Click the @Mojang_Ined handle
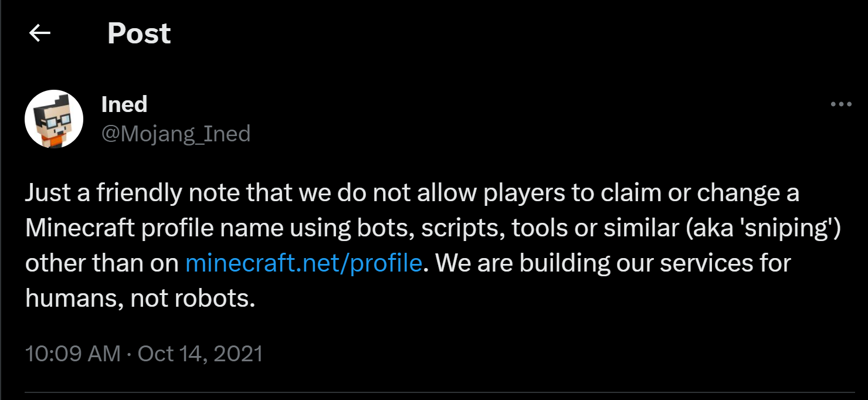Viewport: 868px width, 400px height. click(x=176, y=134)
